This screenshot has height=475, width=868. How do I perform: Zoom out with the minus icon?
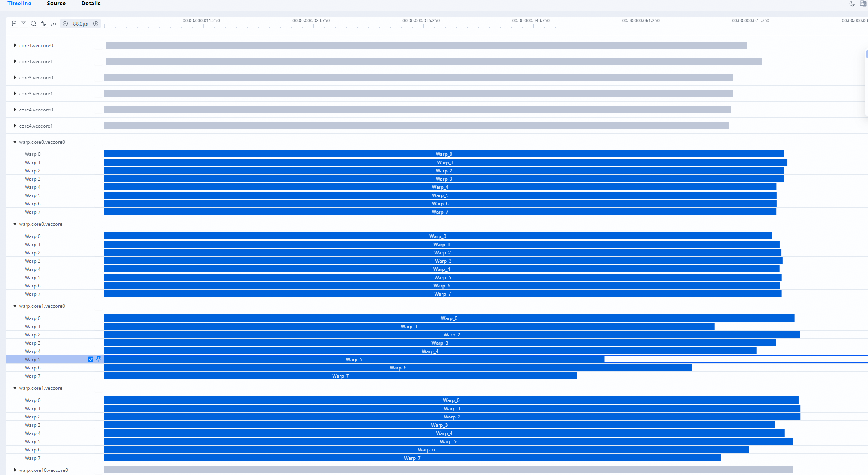tap(65, 24)
